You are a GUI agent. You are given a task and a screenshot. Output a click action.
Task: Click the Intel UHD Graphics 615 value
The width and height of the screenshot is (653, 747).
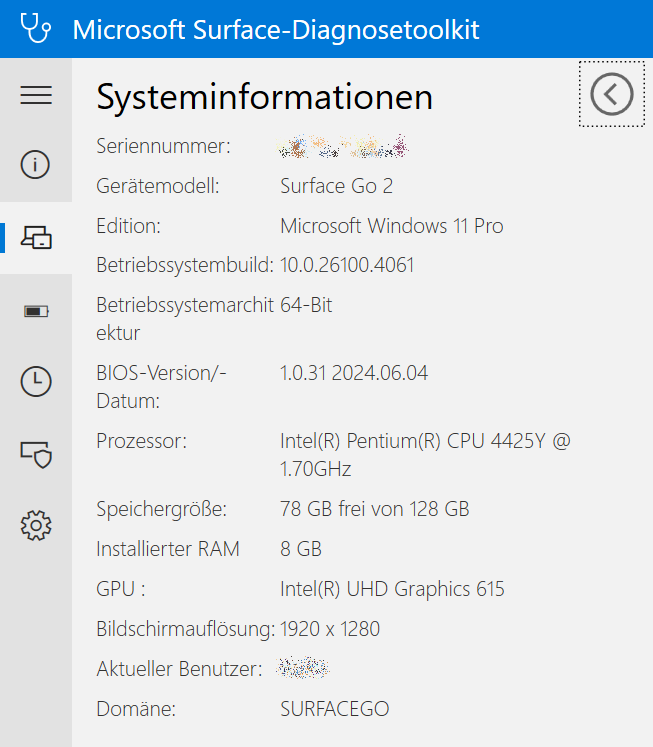(x=392, y=589)
